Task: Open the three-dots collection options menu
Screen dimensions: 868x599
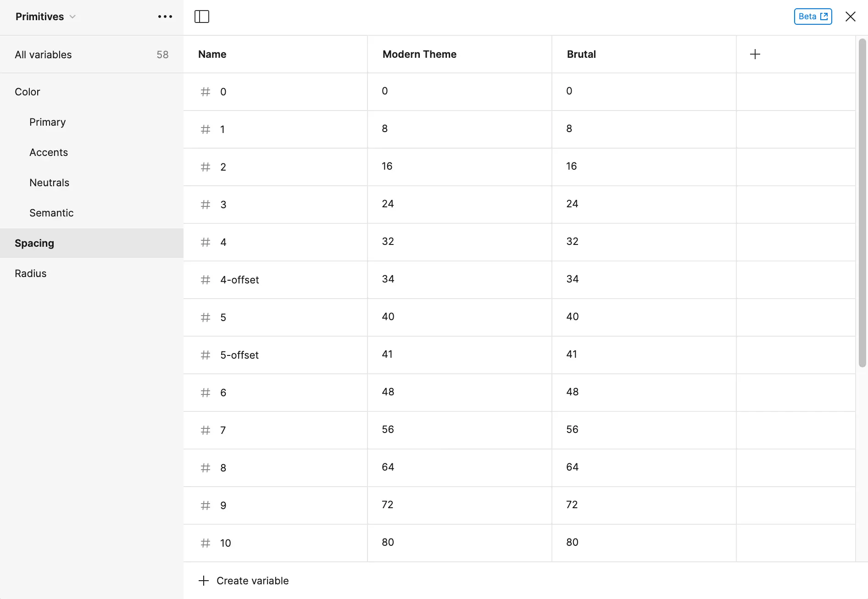Action: click(165, 17)
